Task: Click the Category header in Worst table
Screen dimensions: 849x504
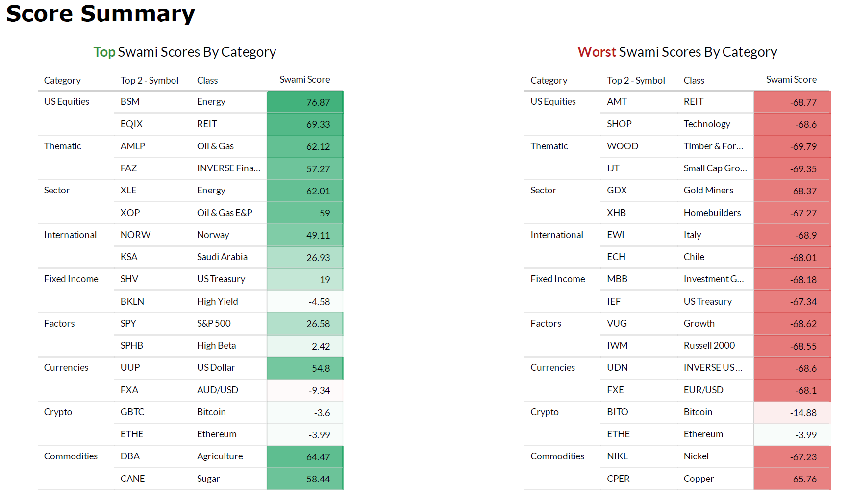Action: tap(549, 80)
